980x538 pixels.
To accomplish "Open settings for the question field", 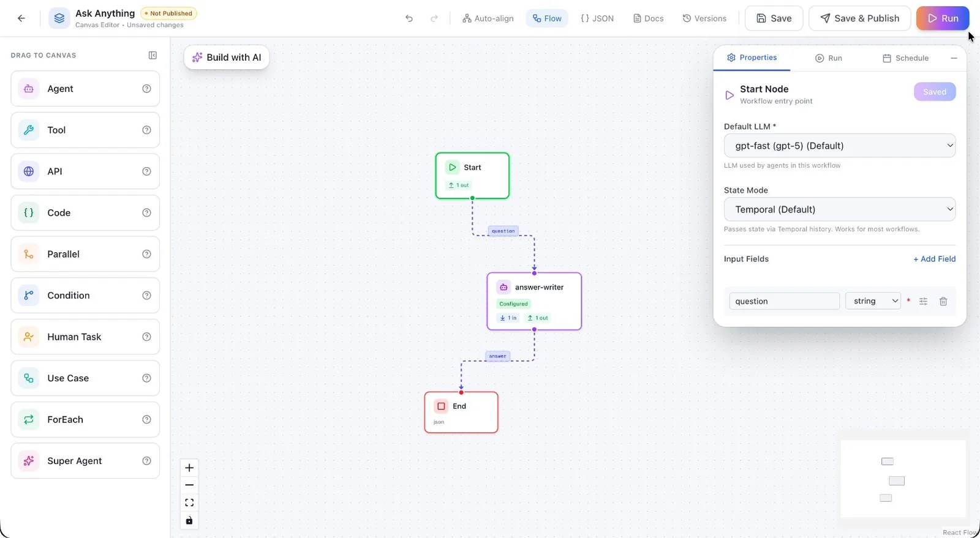I will tap(924, 301).
